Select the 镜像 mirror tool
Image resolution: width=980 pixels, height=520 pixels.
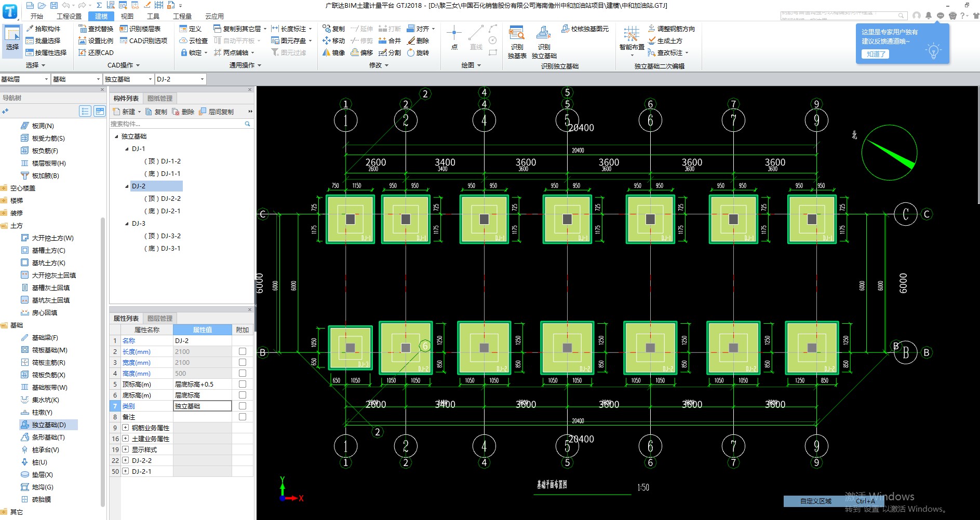coord(333,52)
